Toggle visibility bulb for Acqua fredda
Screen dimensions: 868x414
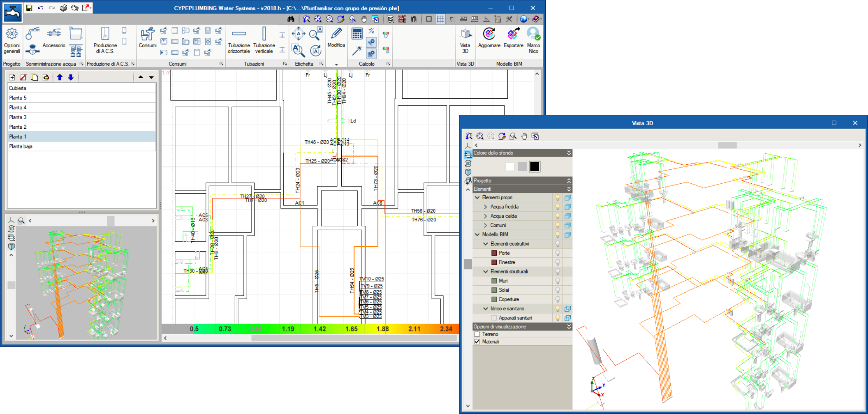pyautogui.click(x=558, y=207)
